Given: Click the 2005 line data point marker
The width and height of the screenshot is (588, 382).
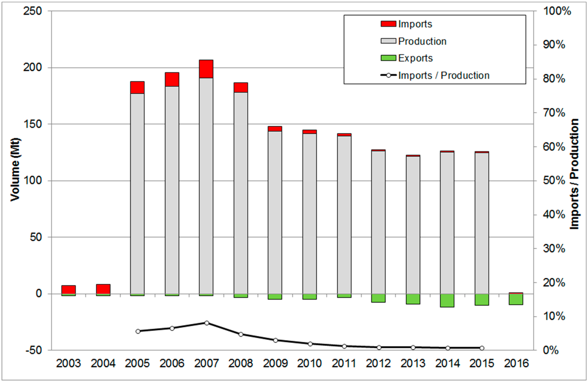Looking at the screenshot, I should pos(138,331).
